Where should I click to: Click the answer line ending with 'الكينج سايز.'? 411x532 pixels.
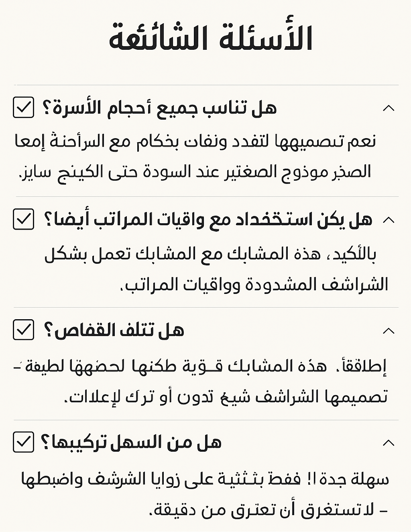(x=195, y=172)
